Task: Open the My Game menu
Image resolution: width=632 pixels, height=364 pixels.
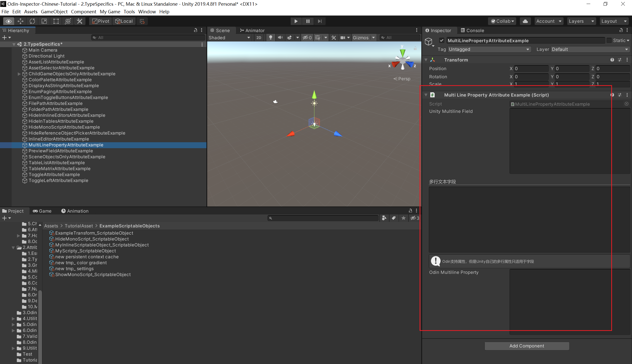Action: click(x=110, y=12)
